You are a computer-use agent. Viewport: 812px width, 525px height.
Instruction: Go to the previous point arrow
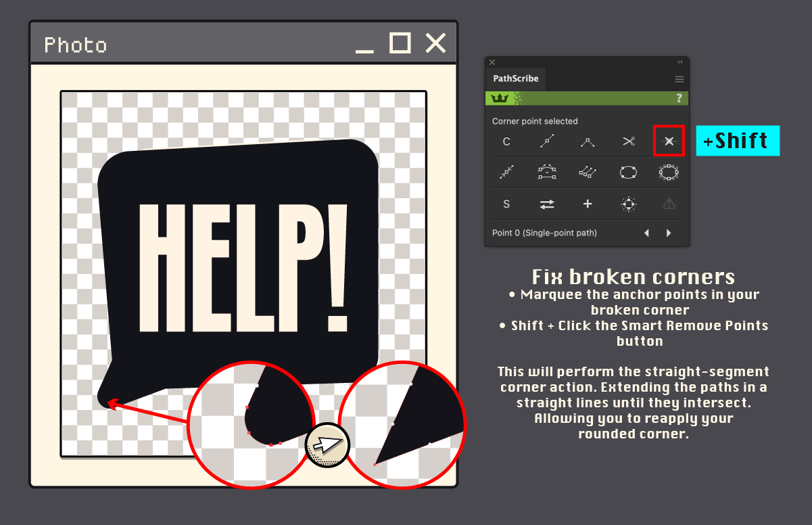point(646,233)
